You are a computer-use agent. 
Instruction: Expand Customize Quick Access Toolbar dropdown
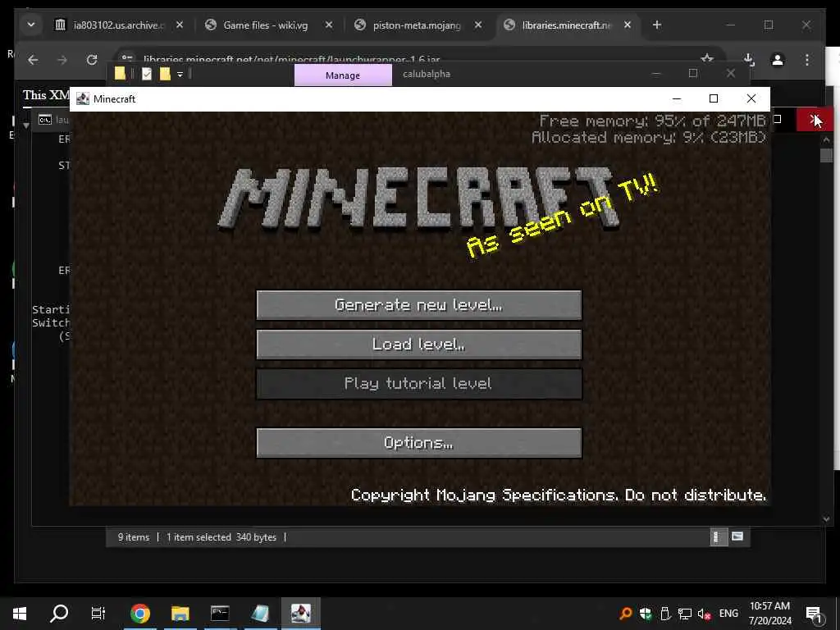coord(180,75)
